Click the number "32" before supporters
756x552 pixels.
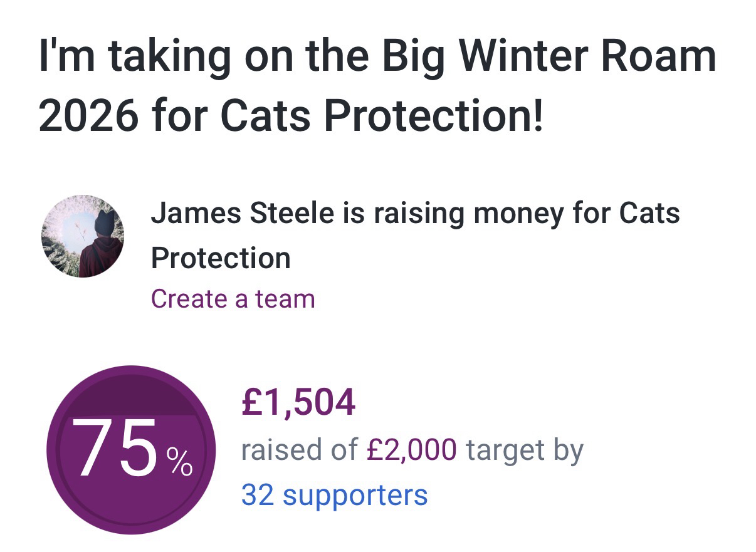coord(257,495)
